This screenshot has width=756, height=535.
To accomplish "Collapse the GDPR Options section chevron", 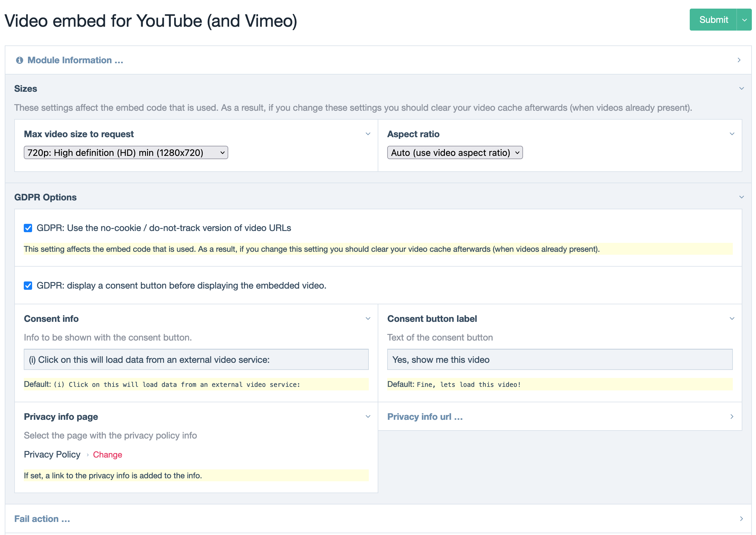I will [741, 197].
